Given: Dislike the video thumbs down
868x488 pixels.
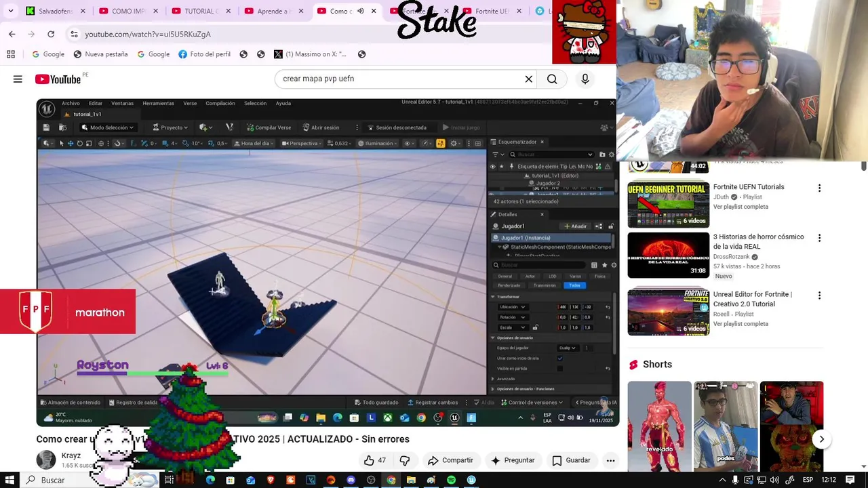Looking at the screenshot, I should [405, 460].
